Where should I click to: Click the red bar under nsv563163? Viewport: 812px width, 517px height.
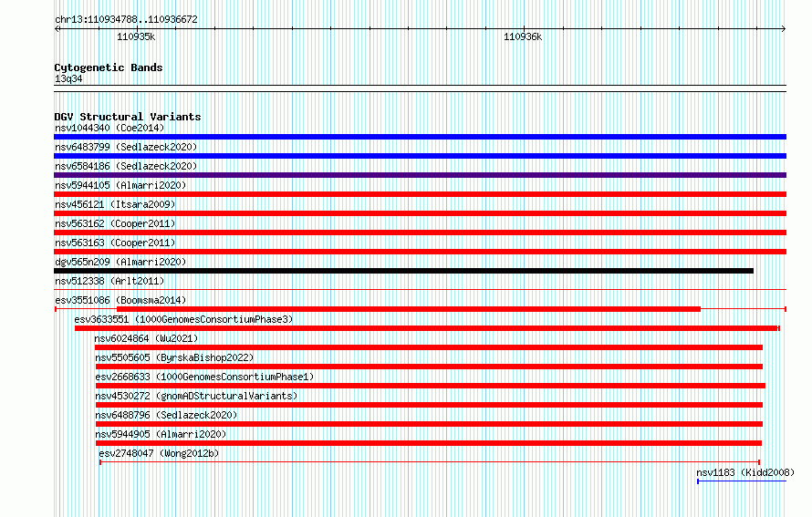point(420,252)
